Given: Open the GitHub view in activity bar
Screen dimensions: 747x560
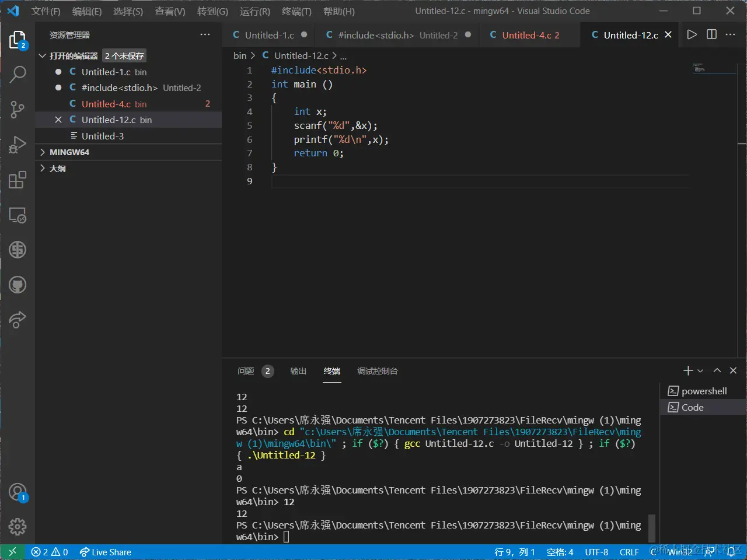Looking at the screenshot, I should [18, 285].
